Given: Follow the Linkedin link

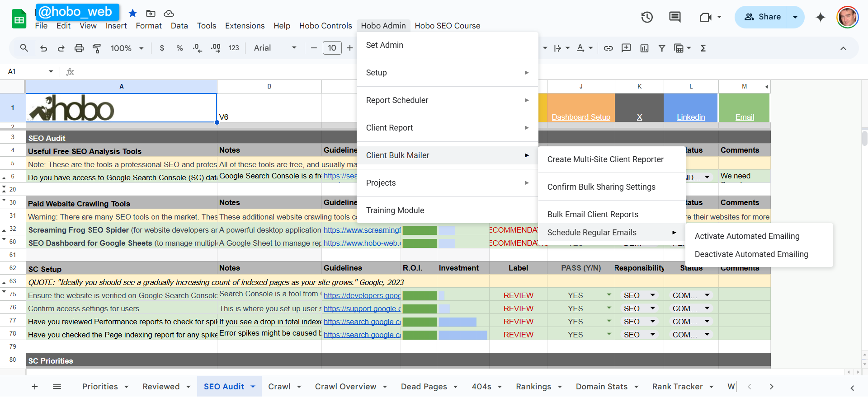Looking at the screenshot, I should click(691, 117).
